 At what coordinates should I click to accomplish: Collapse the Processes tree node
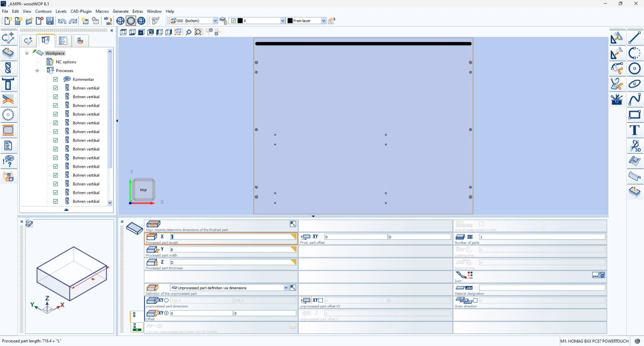(37, 70)
